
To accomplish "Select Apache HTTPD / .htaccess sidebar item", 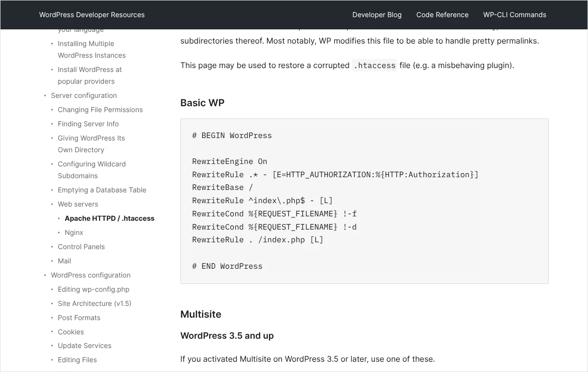I will click(x=110, y=218).
